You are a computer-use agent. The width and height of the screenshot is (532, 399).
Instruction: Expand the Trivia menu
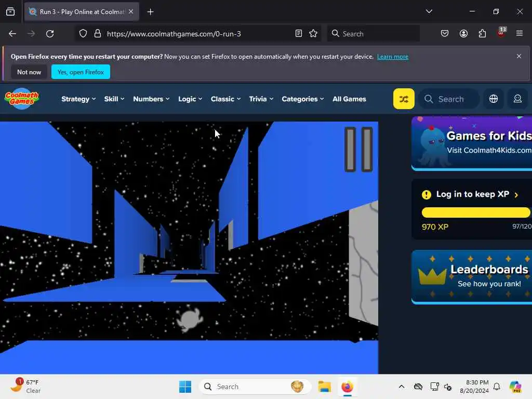261,99
